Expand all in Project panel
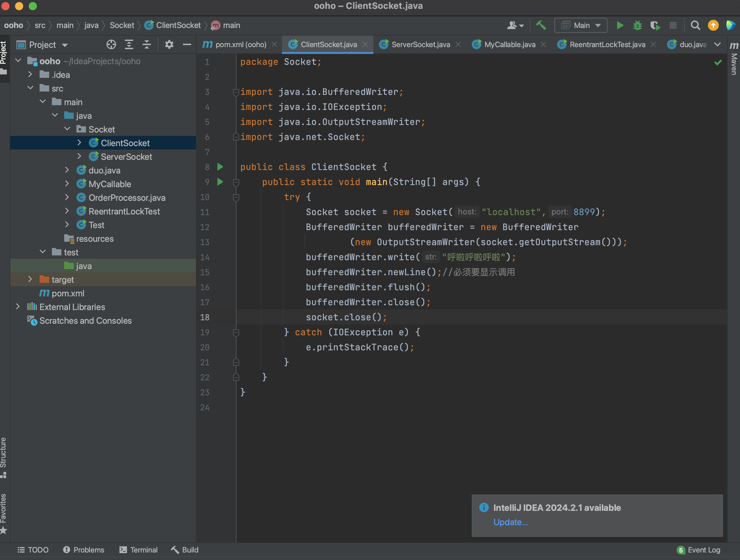This screenshot has height=560, width=740. point(129,45)
